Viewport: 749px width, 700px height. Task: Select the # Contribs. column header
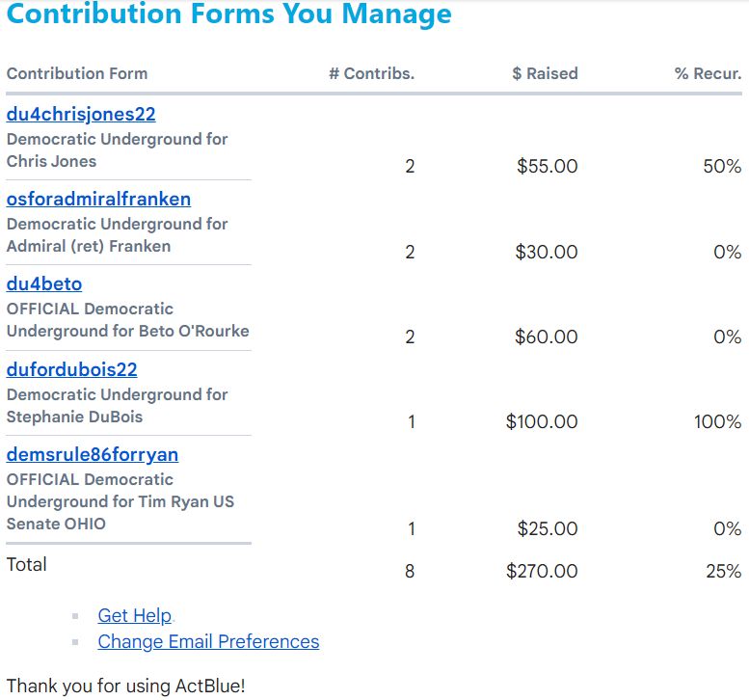[371, 73]
